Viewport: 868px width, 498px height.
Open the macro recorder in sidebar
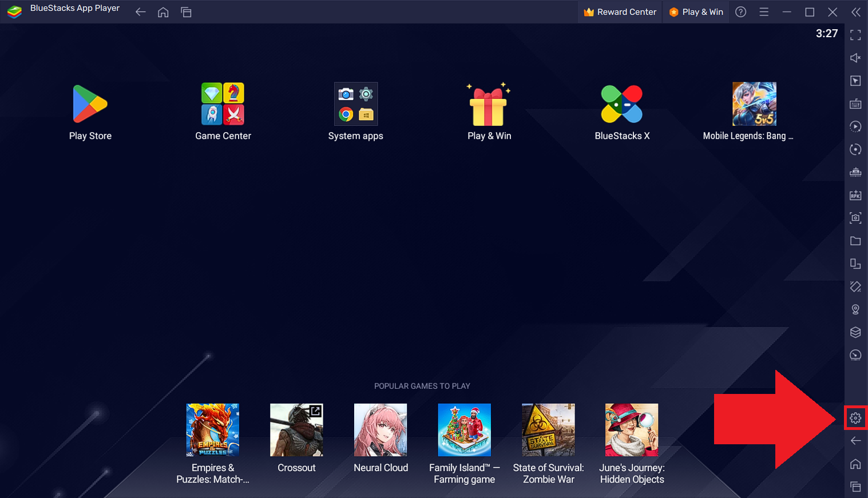[855, 126]
